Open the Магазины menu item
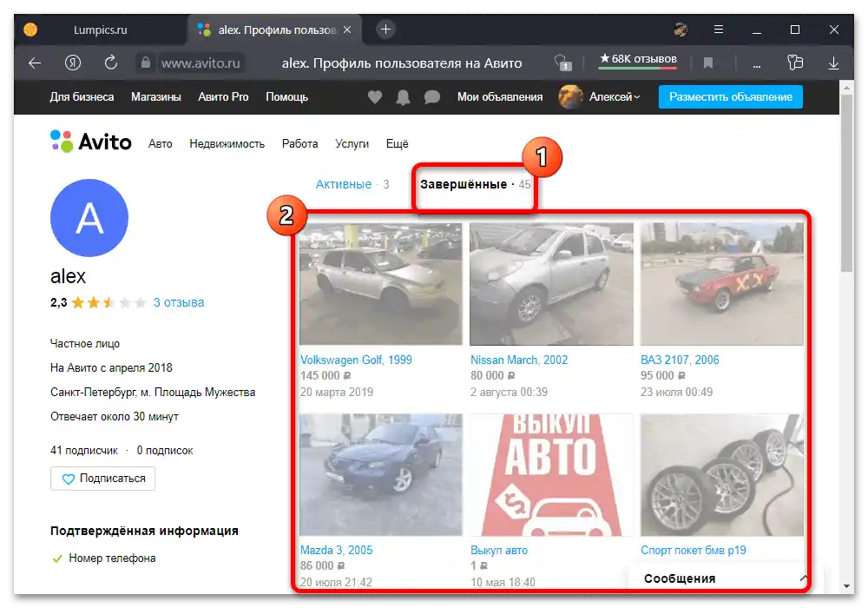 156,97
